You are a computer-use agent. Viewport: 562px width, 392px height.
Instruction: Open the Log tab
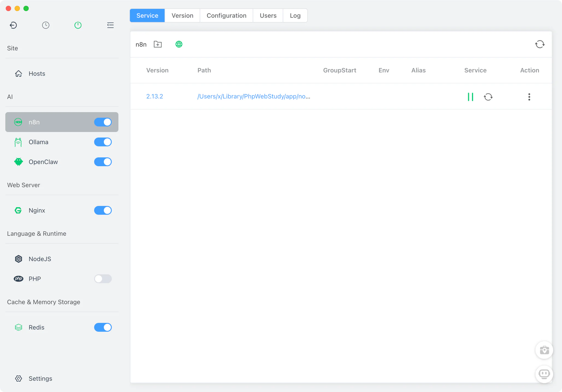[295, 16]
